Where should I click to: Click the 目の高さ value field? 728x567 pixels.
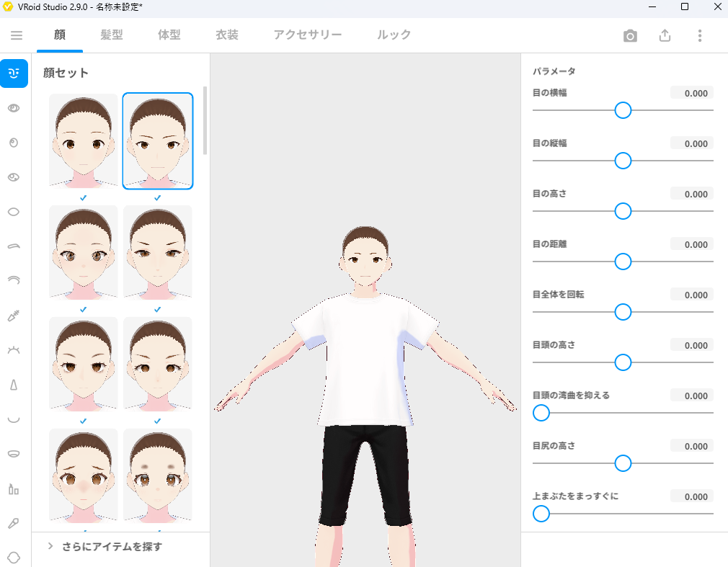(691, 194)
